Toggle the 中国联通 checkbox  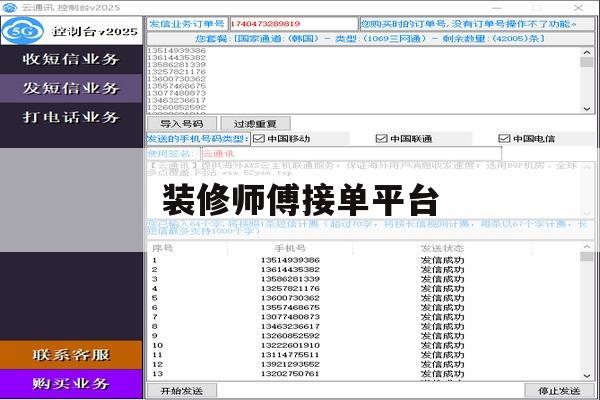click(382, 139)
